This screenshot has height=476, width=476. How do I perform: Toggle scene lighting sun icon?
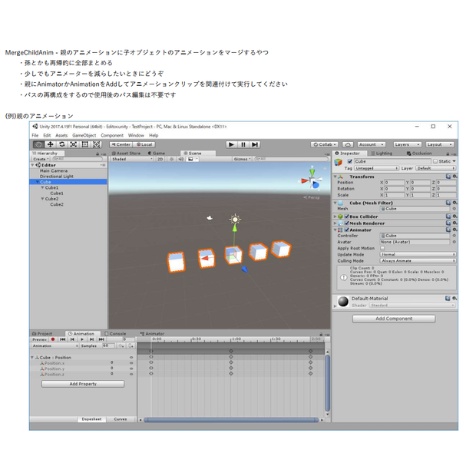171,159
